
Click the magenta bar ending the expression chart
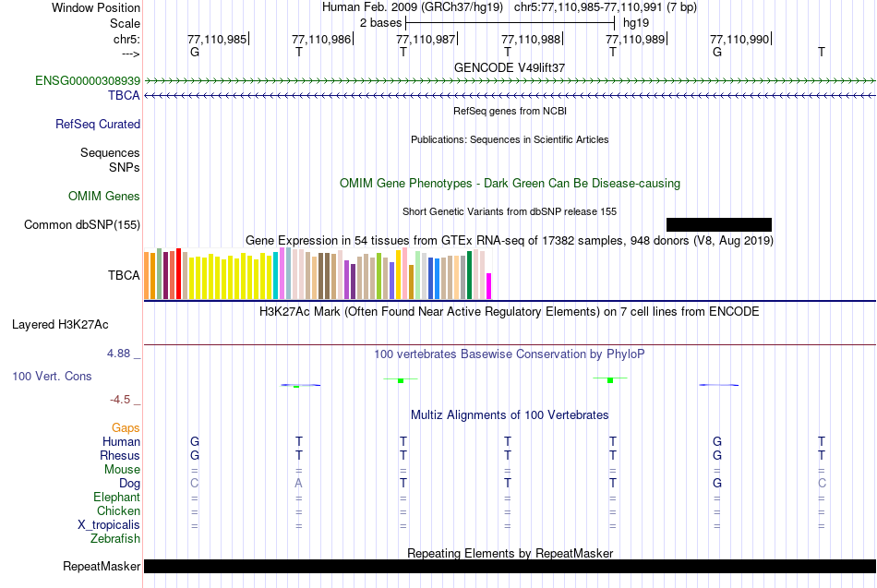click(489, 286)
